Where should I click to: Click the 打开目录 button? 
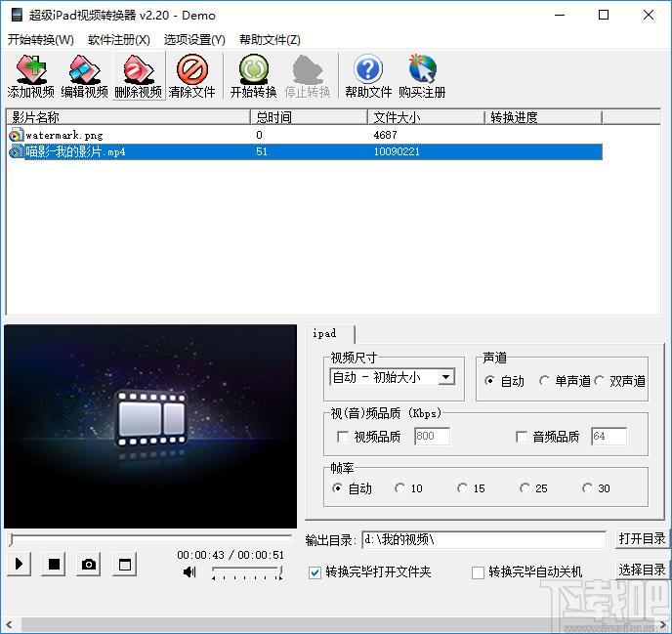(642, 538)
